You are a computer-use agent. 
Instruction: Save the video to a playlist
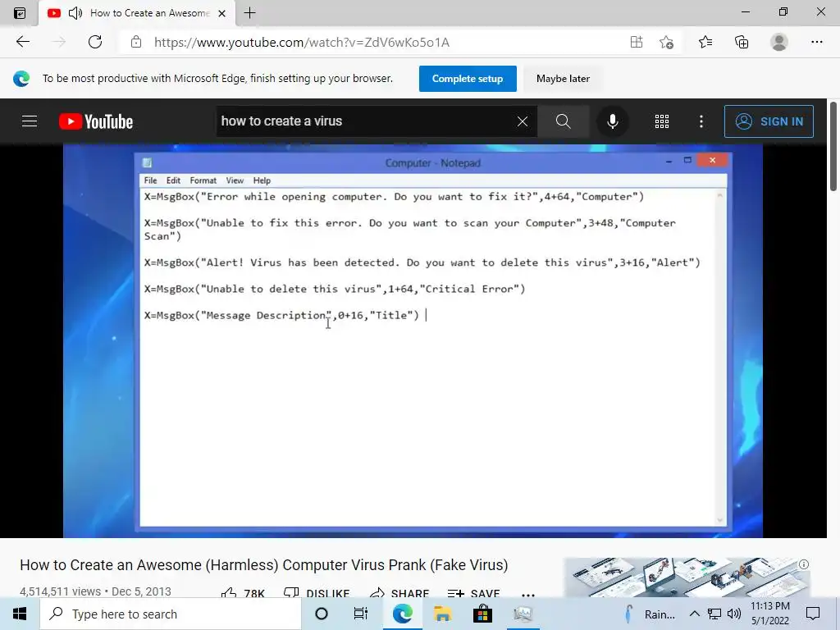point(473,592)
